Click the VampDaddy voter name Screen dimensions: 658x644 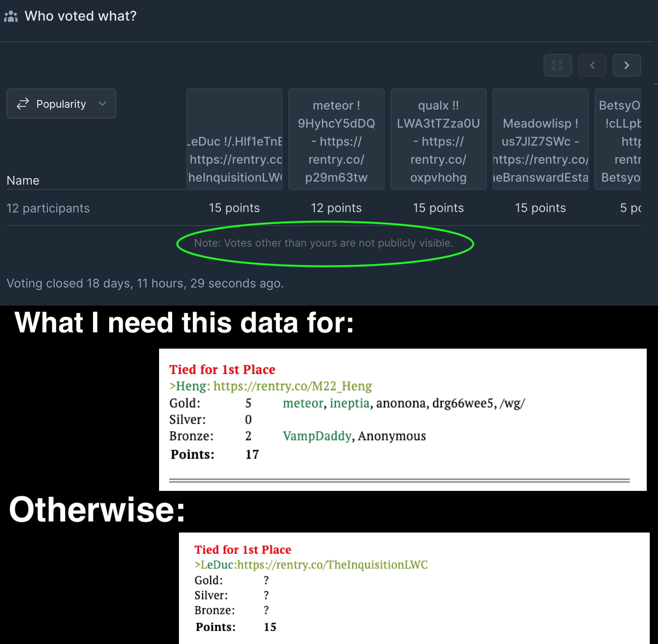coord(317,436)
